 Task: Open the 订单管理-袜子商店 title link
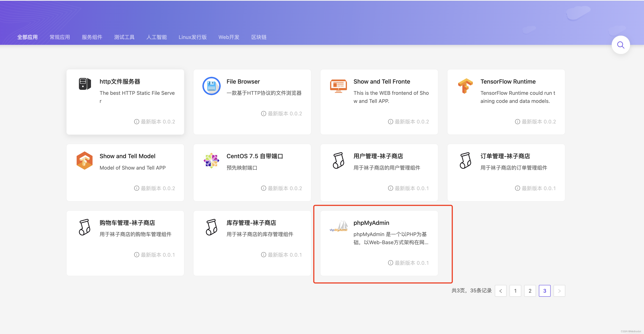pos(505,156)
